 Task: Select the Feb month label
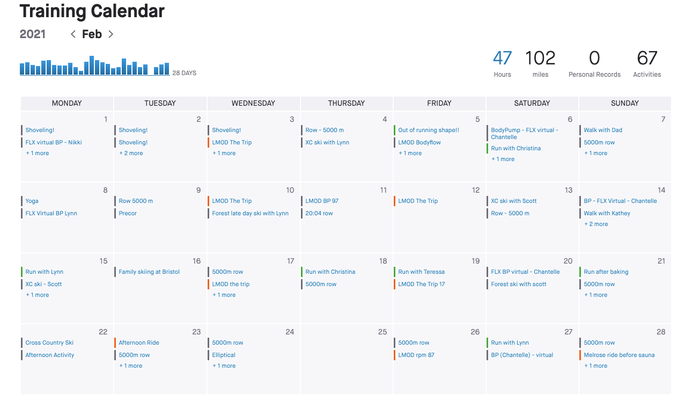coord(92,34)
